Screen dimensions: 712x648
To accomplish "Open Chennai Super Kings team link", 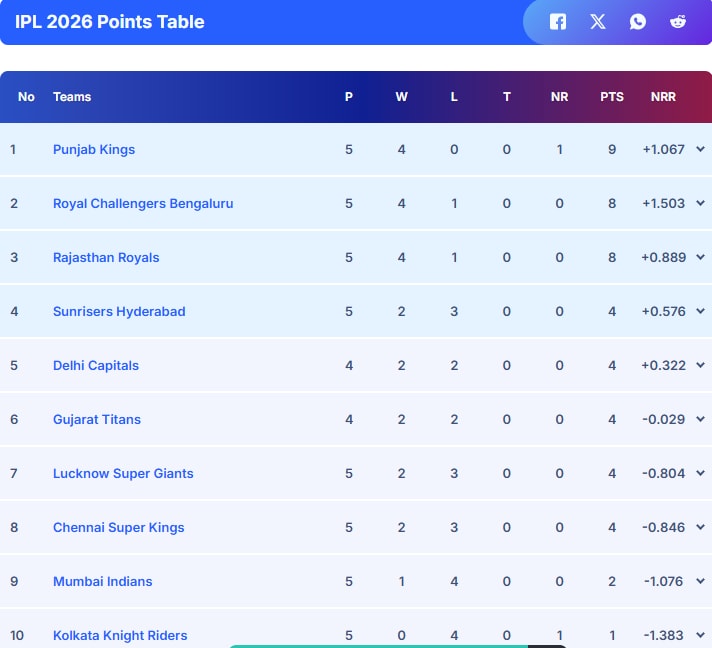I will (x=118, y=528).
